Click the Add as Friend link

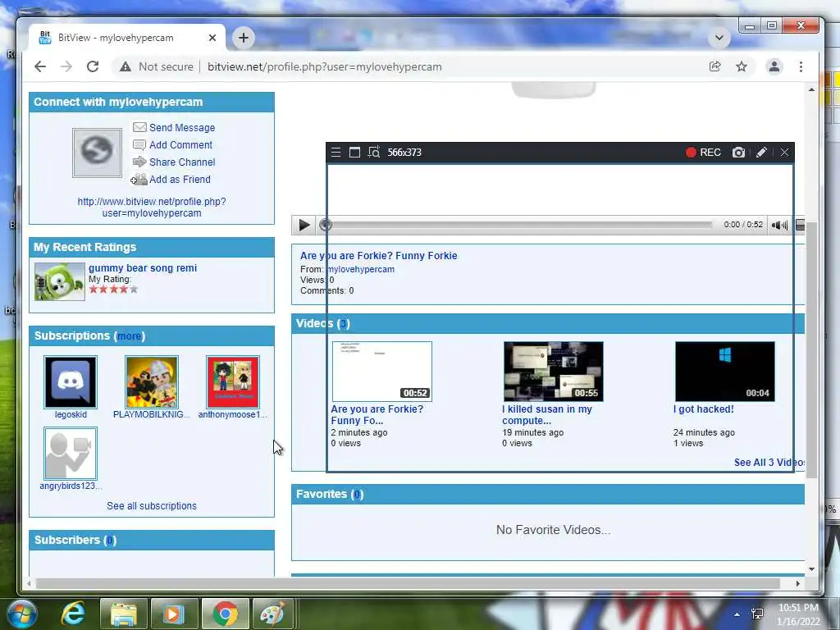point(180,180)
